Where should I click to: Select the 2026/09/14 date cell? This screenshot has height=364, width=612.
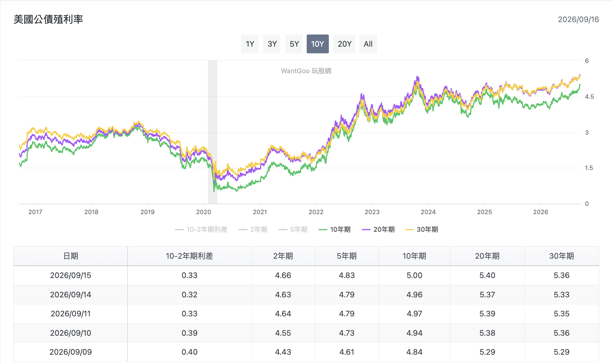pos(71,295)
